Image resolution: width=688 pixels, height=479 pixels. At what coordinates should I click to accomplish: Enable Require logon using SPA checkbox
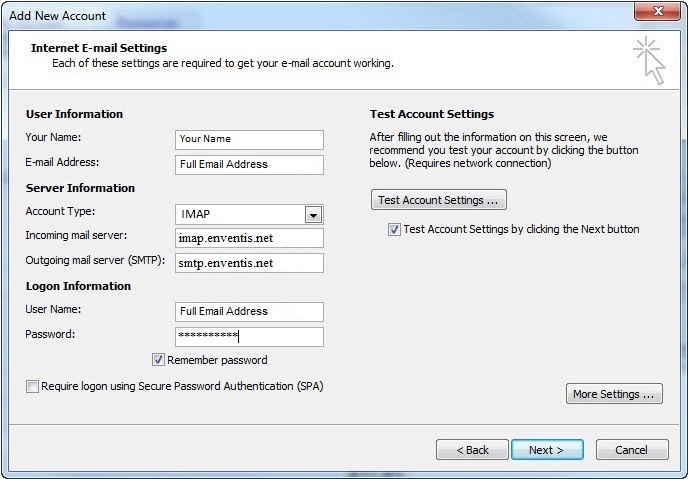pos(32,386)
